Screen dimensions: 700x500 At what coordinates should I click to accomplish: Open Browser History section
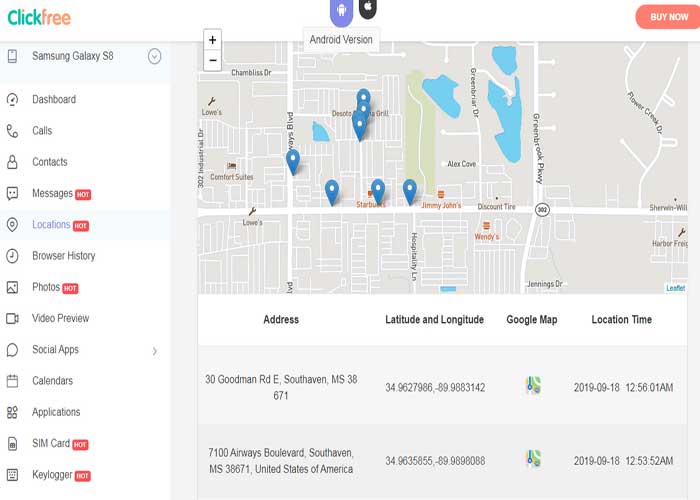(x=63, y=256)
